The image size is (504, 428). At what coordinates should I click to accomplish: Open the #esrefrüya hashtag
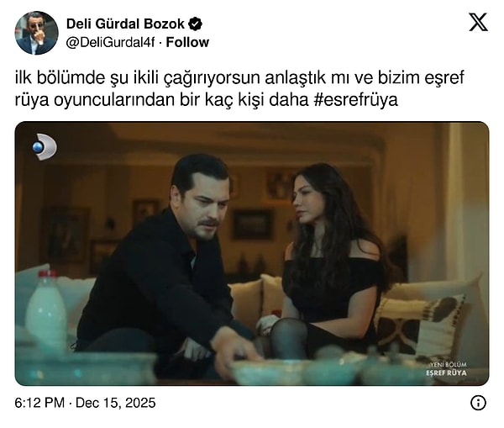[x=355, y=100]
